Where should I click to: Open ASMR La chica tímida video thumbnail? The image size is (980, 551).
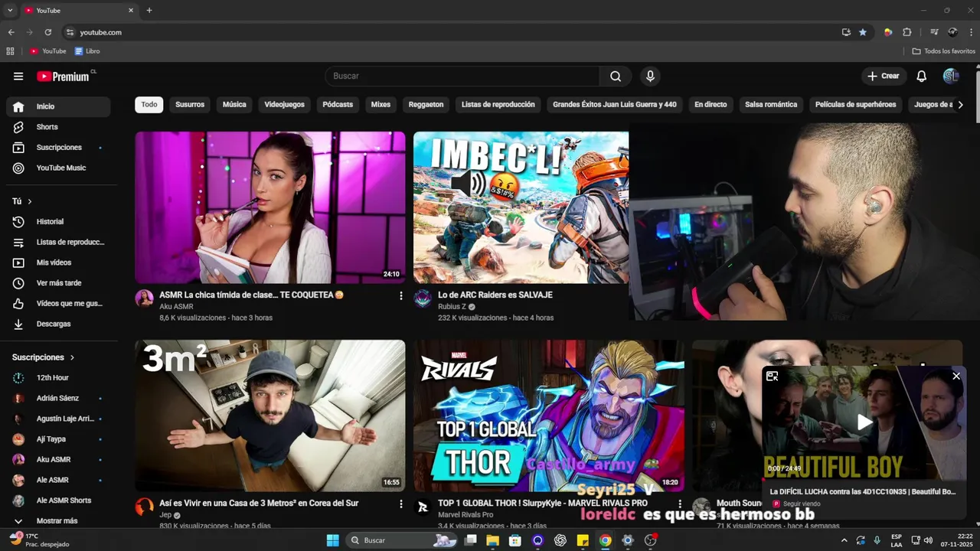(270, 207)
